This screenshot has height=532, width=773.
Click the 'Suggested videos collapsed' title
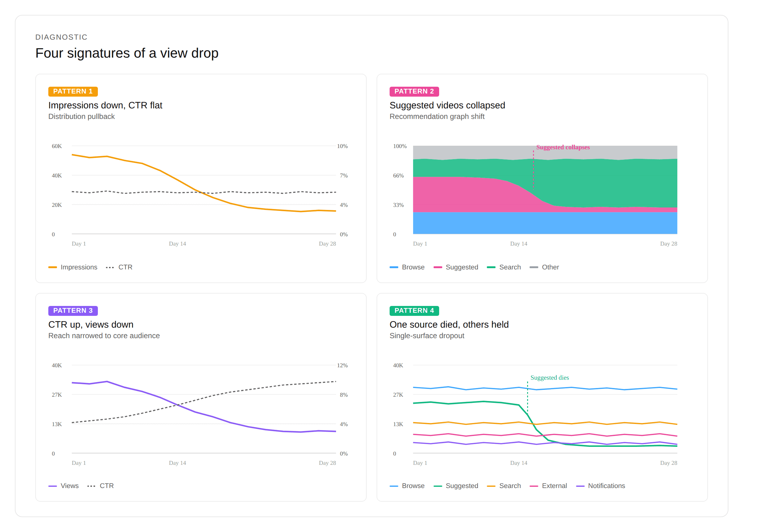(x=447, y=105)
